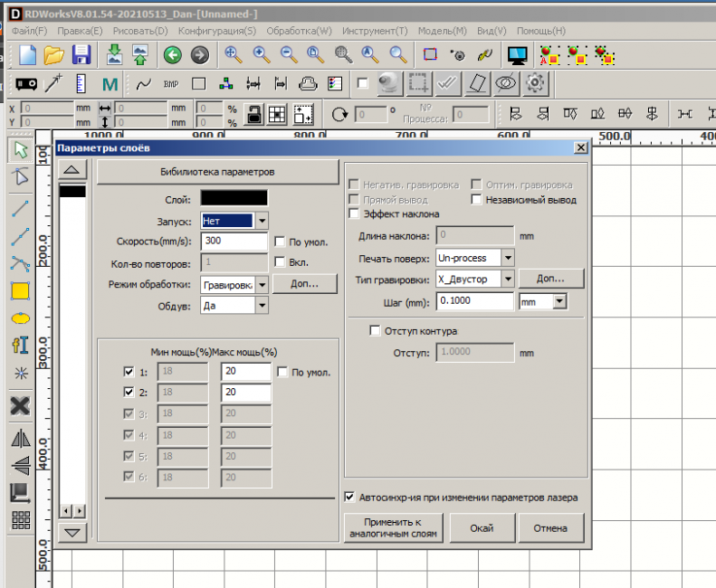Open the Инструмент(T) menu
Image resolution: width=716 pixels, height=588 pixels.
(375, 31)
